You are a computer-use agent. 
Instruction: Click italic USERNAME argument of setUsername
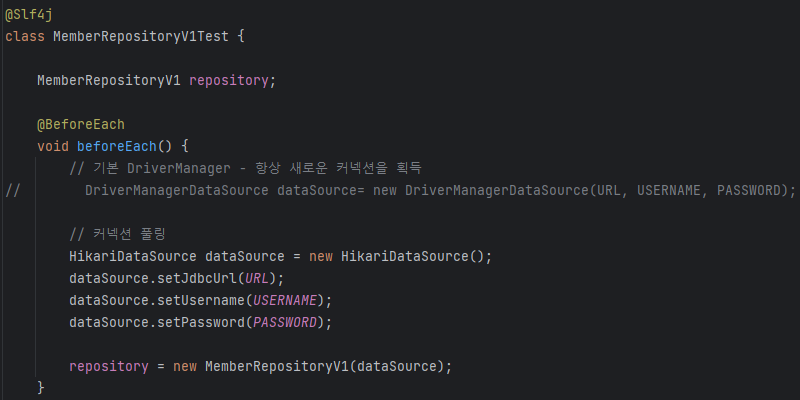coord(285,300)
